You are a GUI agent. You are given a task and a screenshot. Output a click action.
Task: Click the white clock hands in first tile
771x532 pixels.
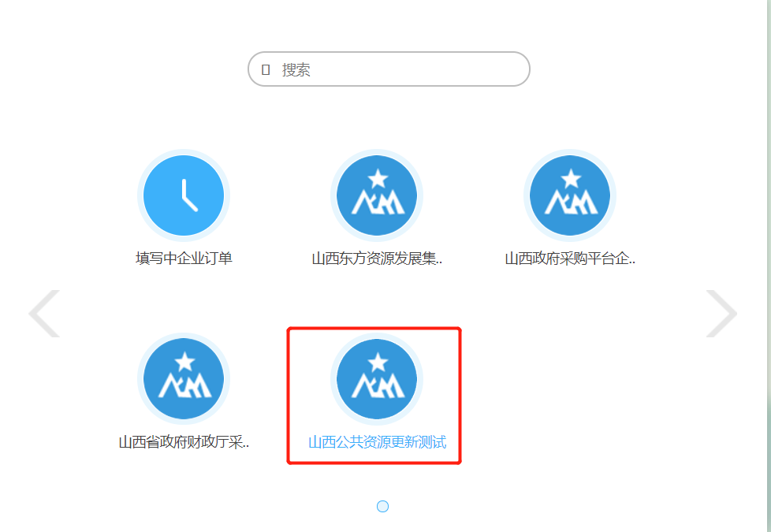click(189, 195)
